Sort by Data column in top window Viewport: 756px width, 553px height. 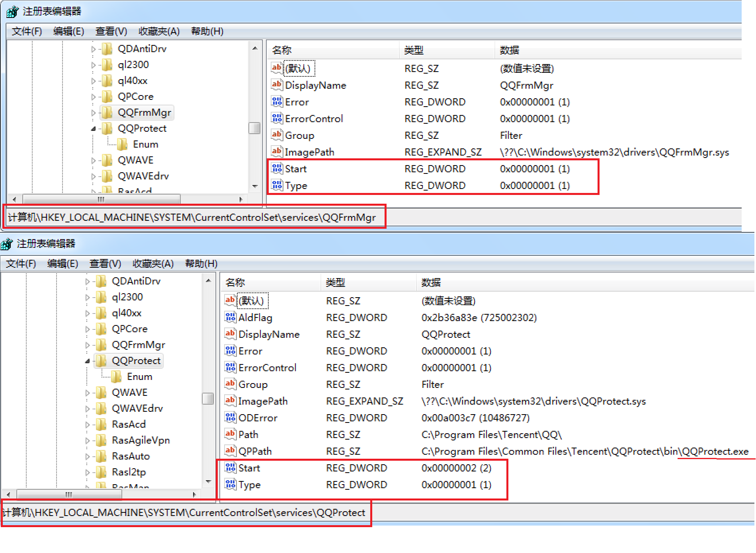click(x=618, y=50)
